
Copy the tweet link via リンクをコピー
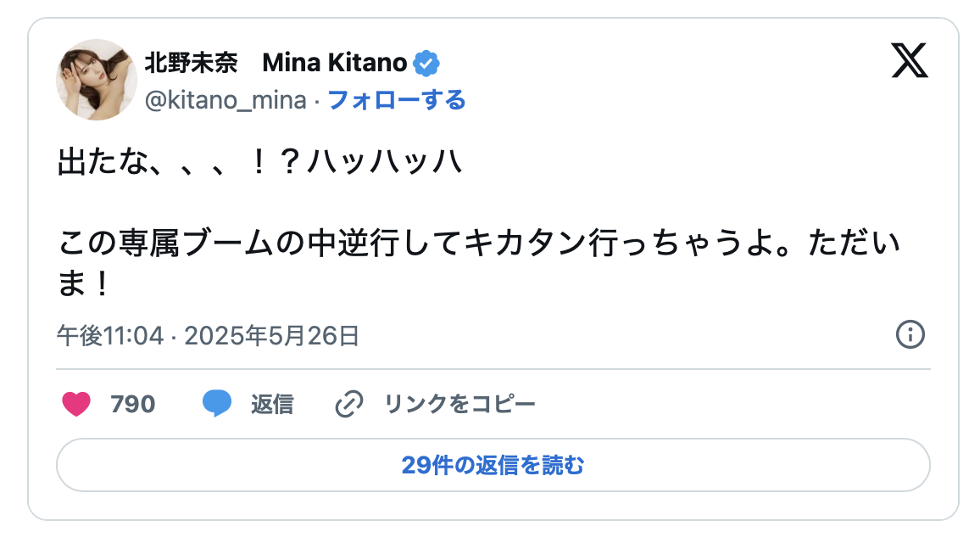459,404
